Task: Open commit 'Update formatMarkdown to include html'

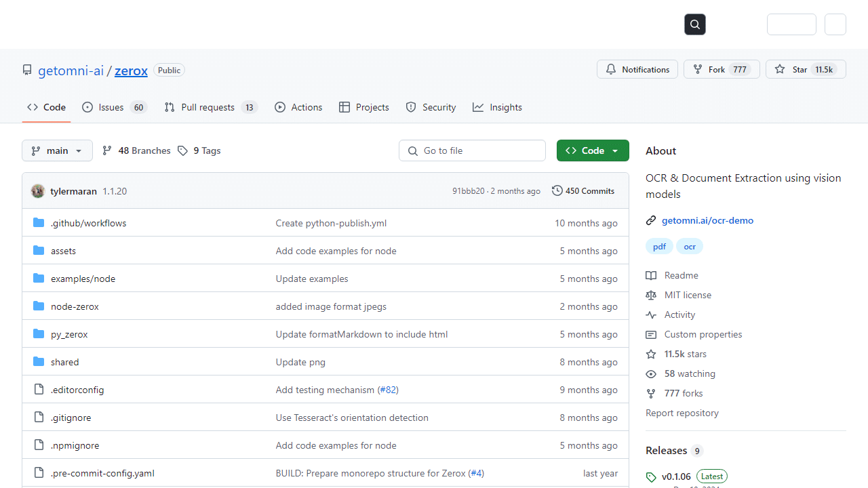Action: (x=361, y=334)
